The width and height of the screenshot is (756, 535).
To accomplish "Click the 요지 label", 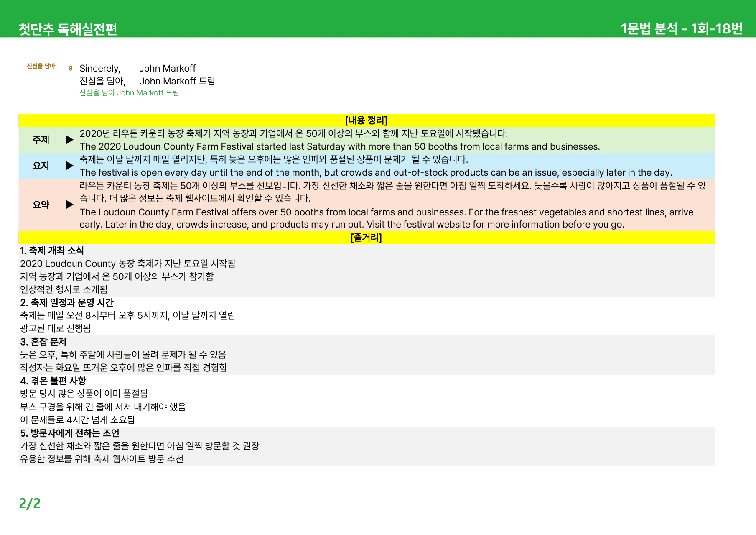I will click(x=41, y=166).
